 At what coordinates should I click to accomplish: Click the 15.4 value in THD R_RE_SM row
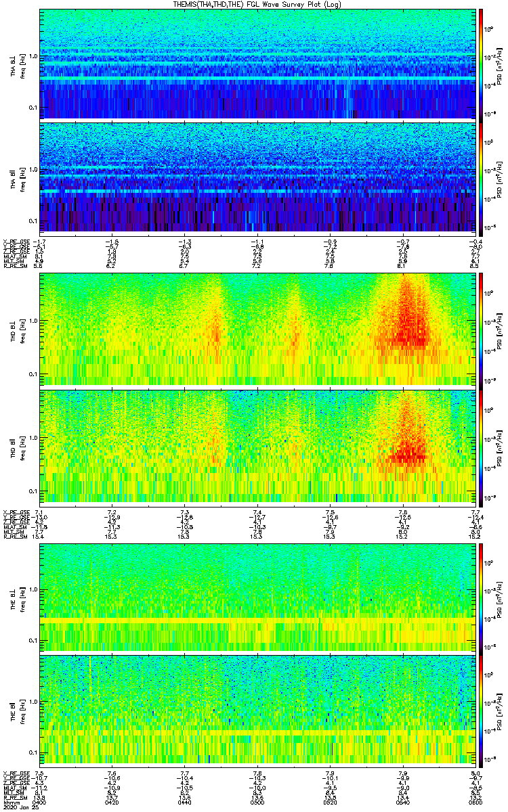point(39,537)
